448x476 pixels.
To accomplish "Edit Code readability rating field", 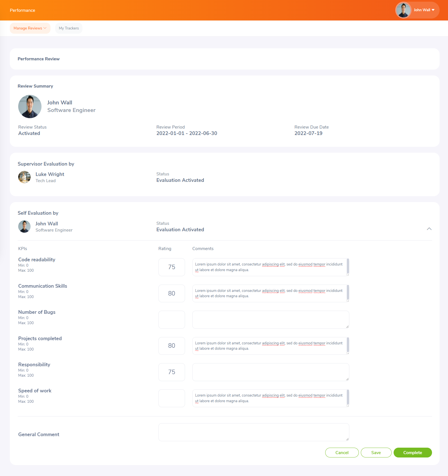I will pos(172,267).
